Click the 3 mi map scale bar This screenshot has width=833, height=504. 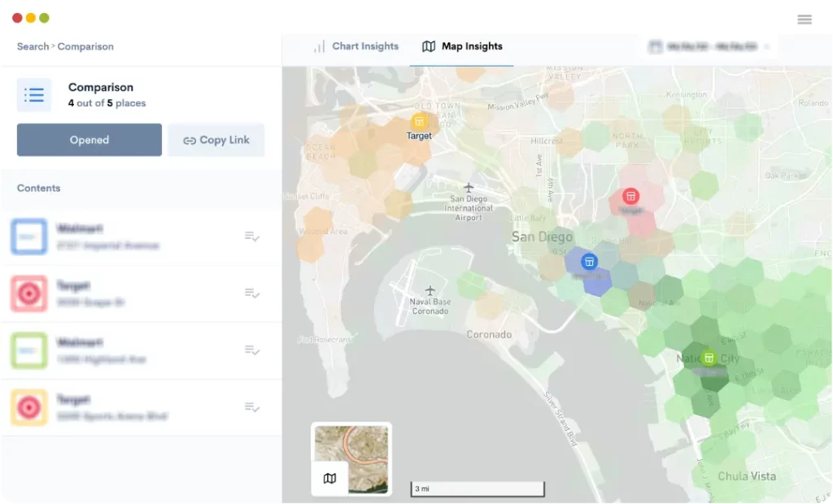478,489
